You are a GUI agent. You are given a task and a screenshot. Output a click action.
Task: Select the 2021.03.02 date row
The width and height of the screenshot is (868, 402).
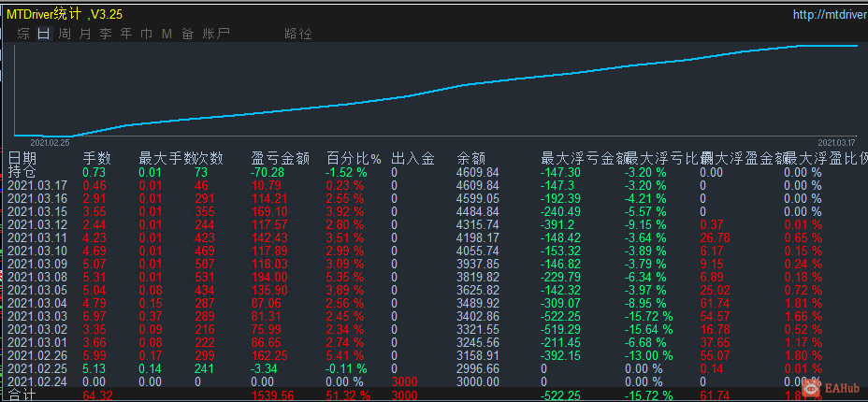click(x=37, y=329)
